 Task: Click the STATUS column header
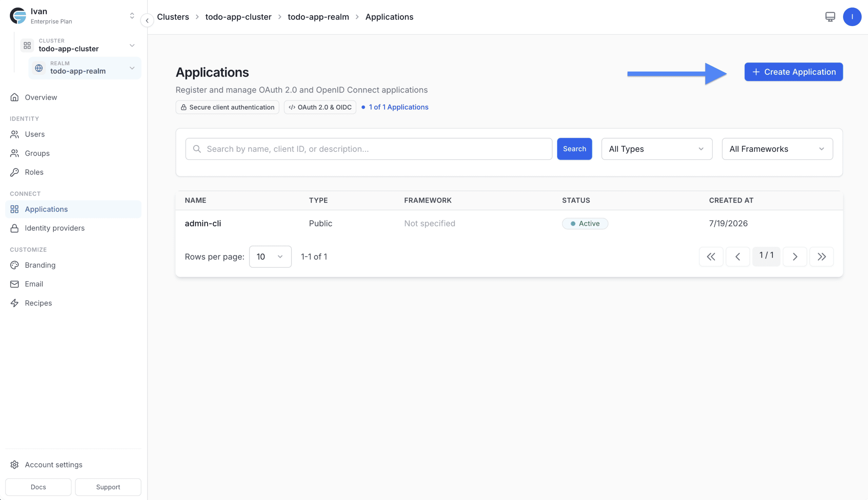(576, 200)
